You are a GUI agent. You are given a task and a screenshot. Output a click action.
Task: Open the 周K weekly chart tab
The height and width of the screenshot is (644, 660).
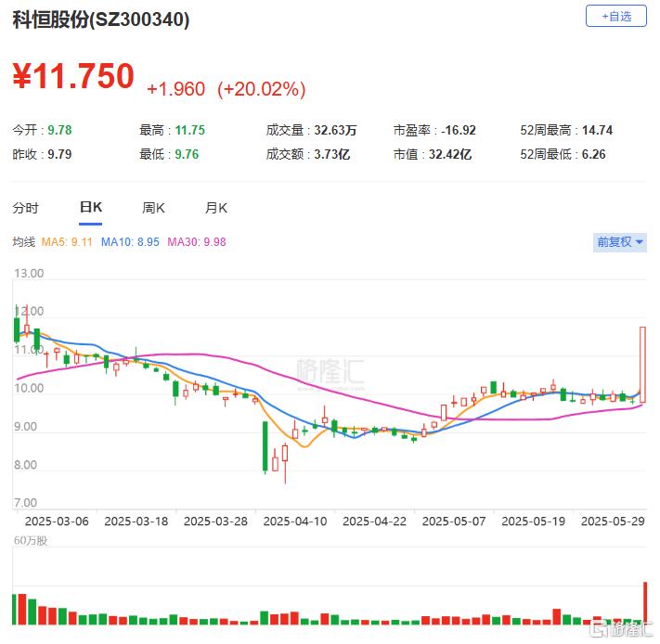[x=153, y=208]
